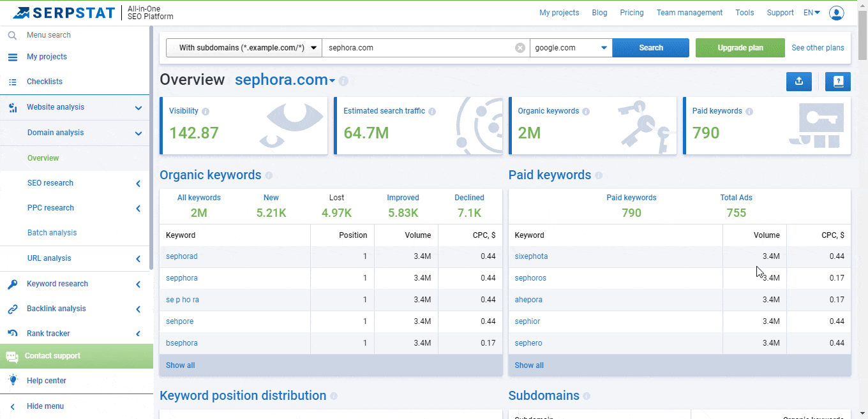Click Show all under Organic keywords table
Screen dimensions: 868x419
tap(181, 365)
